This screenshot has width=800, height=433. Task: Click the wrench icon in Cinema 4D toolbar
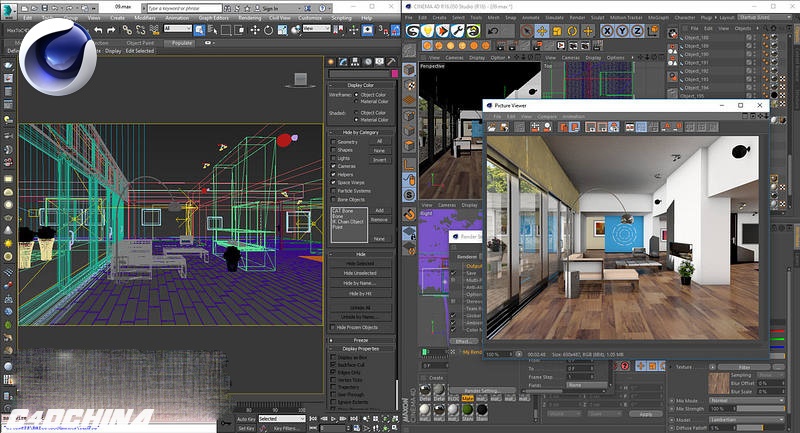point(458,31)
